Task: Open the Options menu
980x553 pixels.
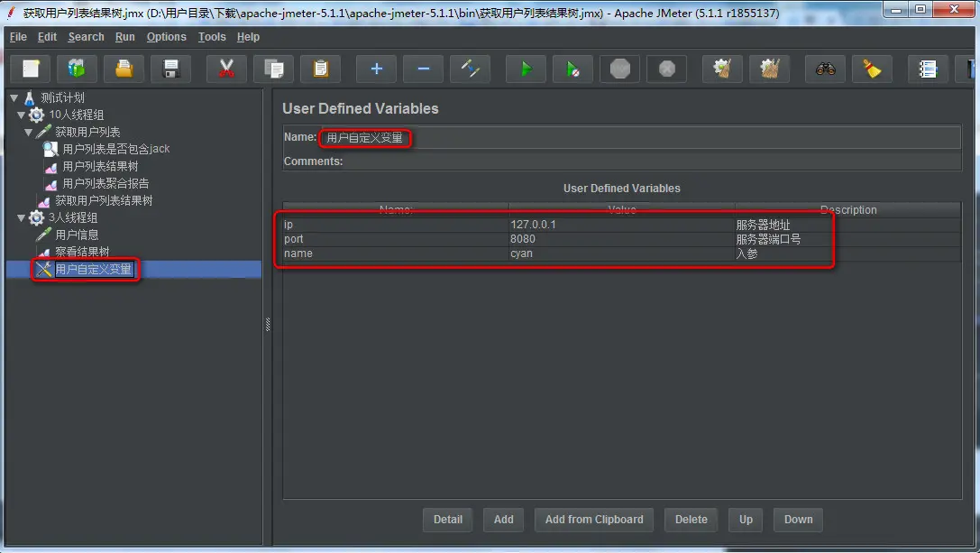Action: click(166, 37)
